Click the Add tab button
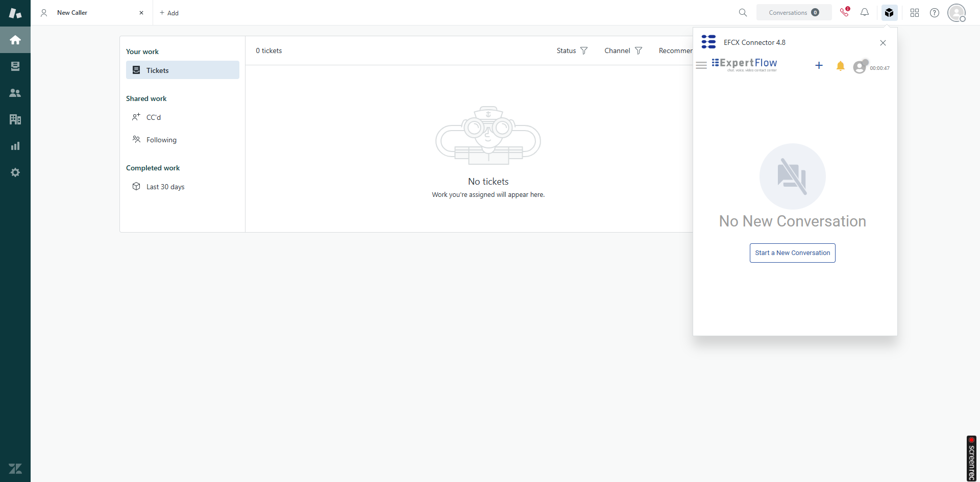The height and width of the screenshot is (482, 980). point(169,13)
